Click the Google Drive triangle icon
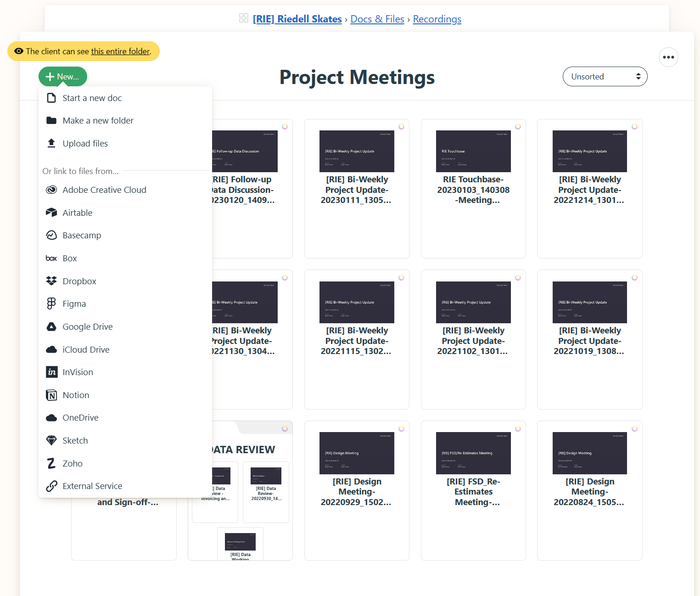The image size is (700, 596). (51, 326)
